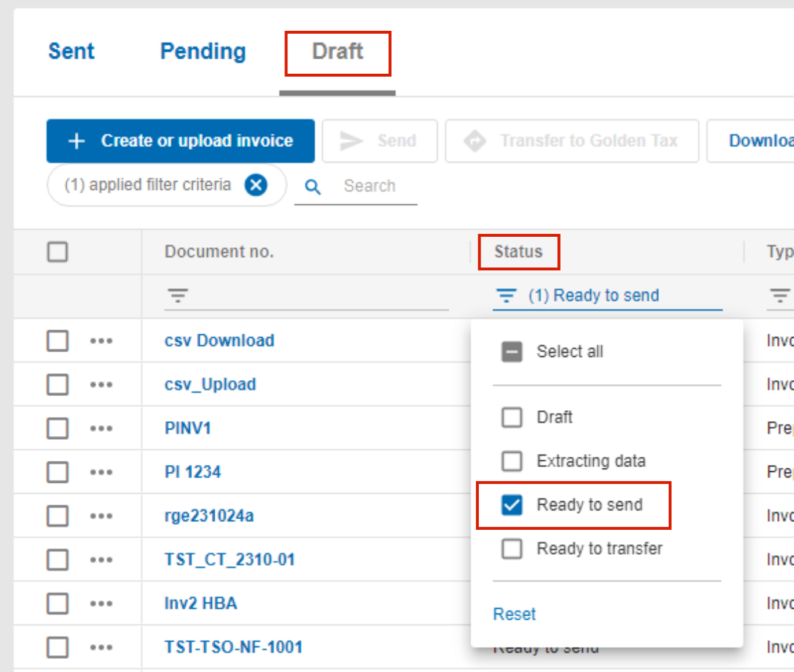This screenshot has height=672, width=794.
Task: Open the PI 1234 document link
Action: coord(193,472)
